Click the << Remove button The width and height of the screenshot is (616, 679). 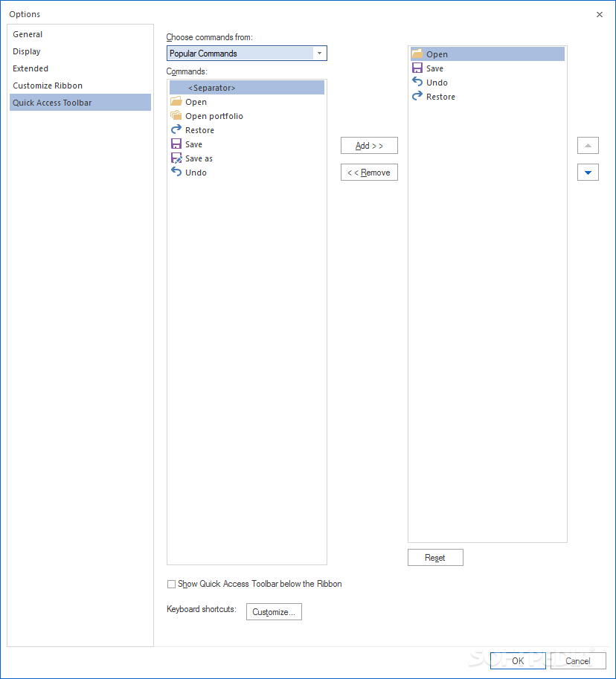click(x=369, y=173)
